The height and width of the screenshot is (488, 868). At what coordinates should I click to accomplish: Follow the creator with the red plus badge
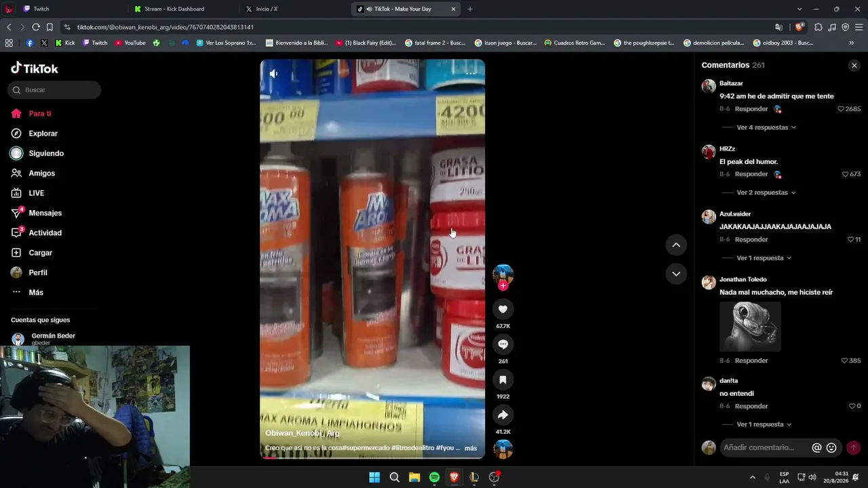tap(502, 286)
